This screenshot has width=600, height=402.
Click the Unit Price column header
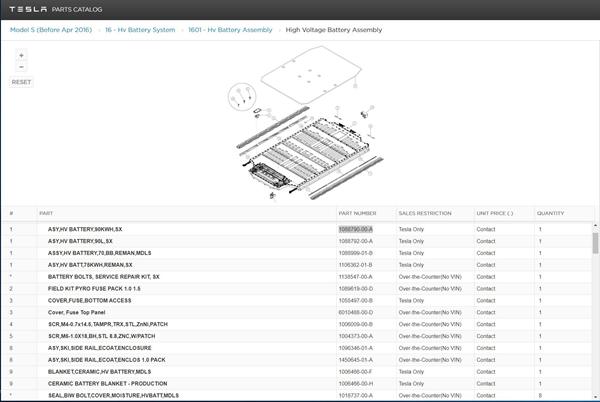(x=494, y=213)
